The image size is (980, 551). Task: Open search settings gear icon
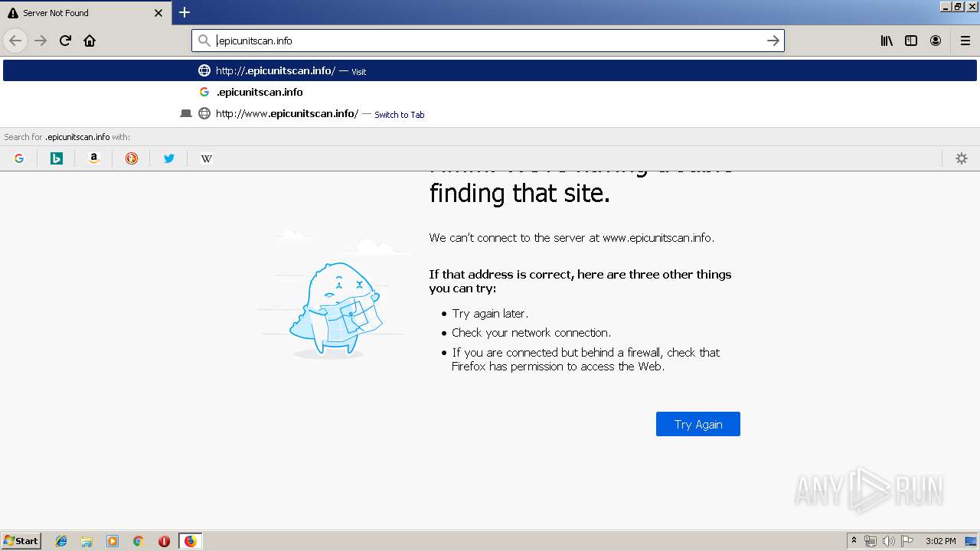[x=962, y=158]
